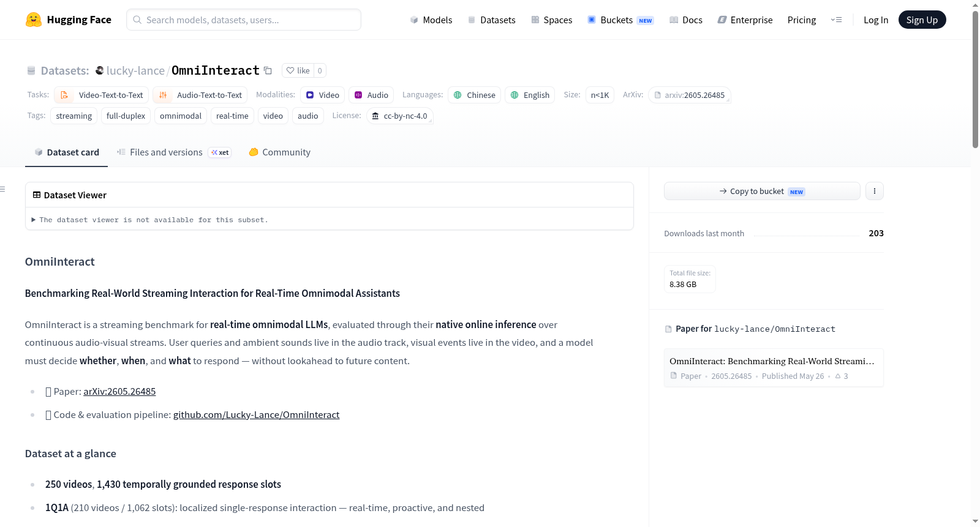This screenshot has width=980, height=527.
Task: Open the three-dot more options menu
Action: point(874,191)
